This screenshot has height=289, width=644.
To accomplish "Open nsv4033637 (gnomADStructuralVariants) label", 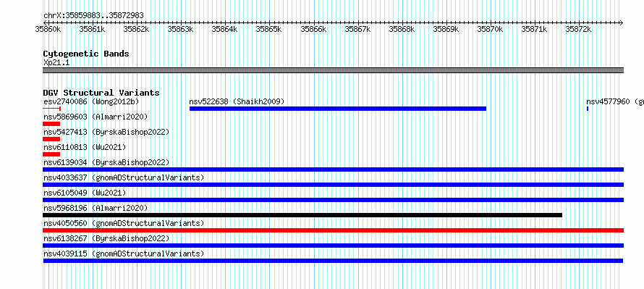I will tap(124, 177).
